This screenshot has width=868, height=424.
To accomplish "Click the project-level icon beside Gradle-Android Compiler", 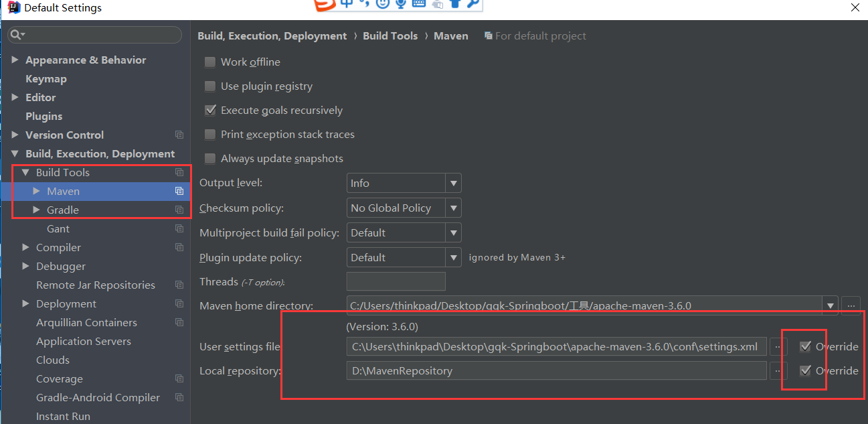I will coord(179,398).
